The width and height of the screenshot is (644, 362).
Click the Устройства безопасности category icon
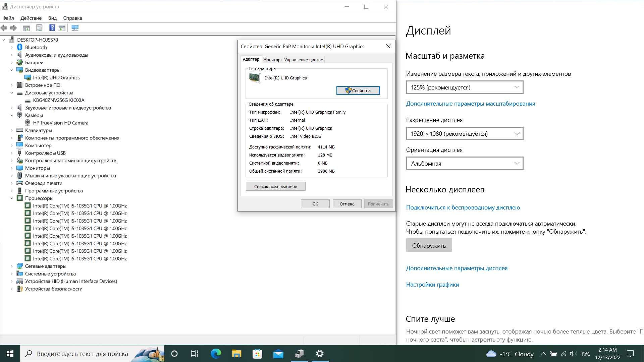pyautogui.click(x=19, y=289)
